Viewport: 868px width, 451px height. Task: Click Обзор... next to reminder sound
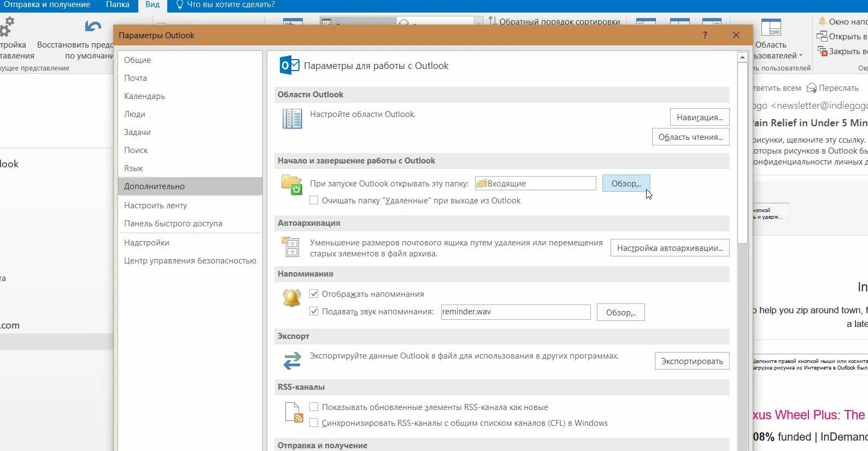click(x=620, y=313)
